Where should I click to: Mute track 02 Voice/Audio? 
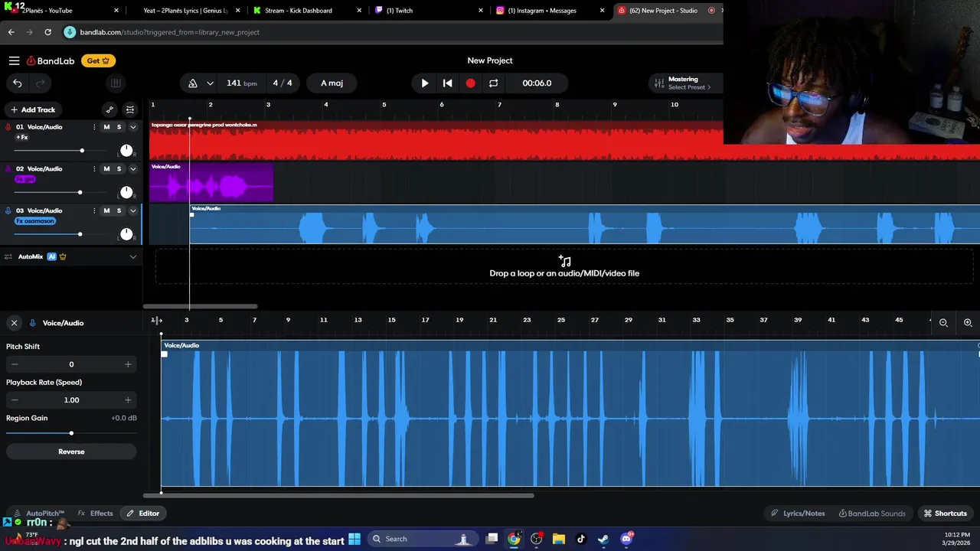click(106, 168)
